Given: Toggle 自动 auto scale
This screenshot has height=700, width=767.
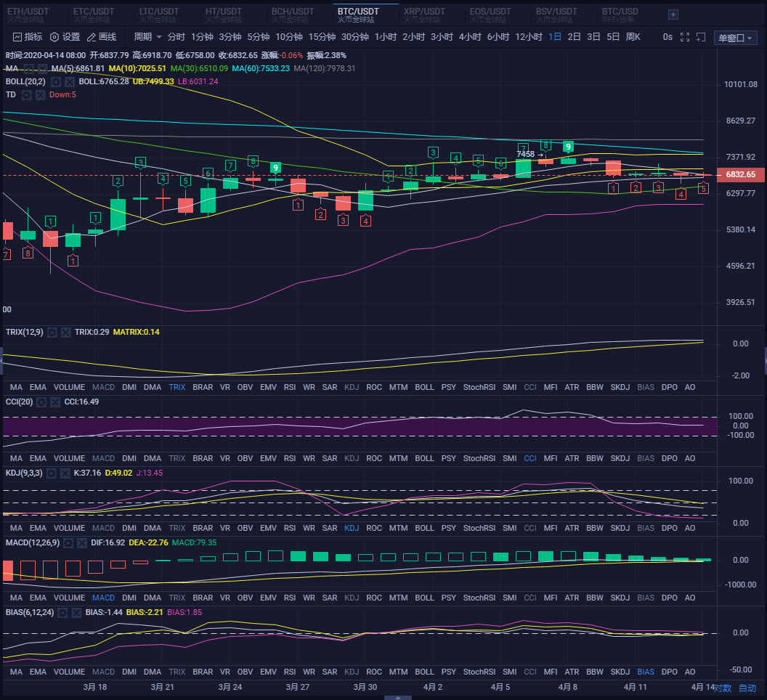Looking at the screenshot, I should (x=747, y=688).
